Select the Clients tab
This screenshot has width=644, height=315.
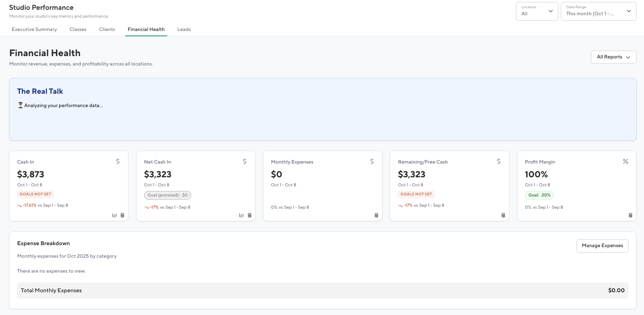(x=107, y=29)
